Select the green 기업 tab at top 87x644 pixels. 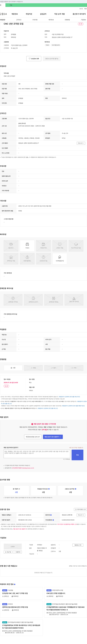point(11,5)
